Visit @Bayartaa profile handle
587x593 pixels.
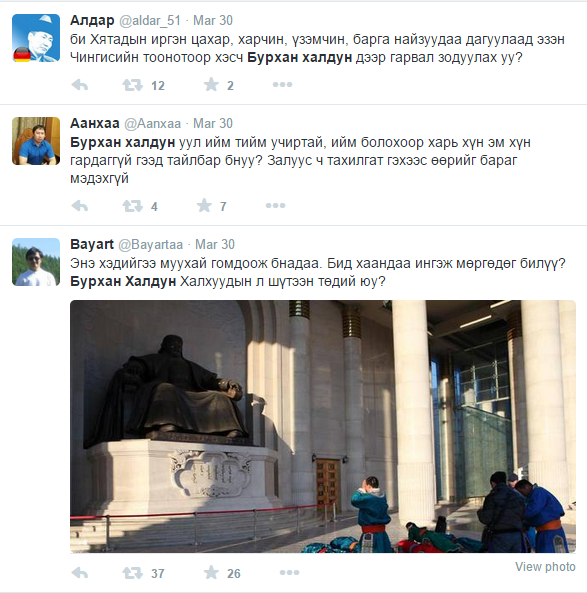pyautogui.click(x=151, y=245)
